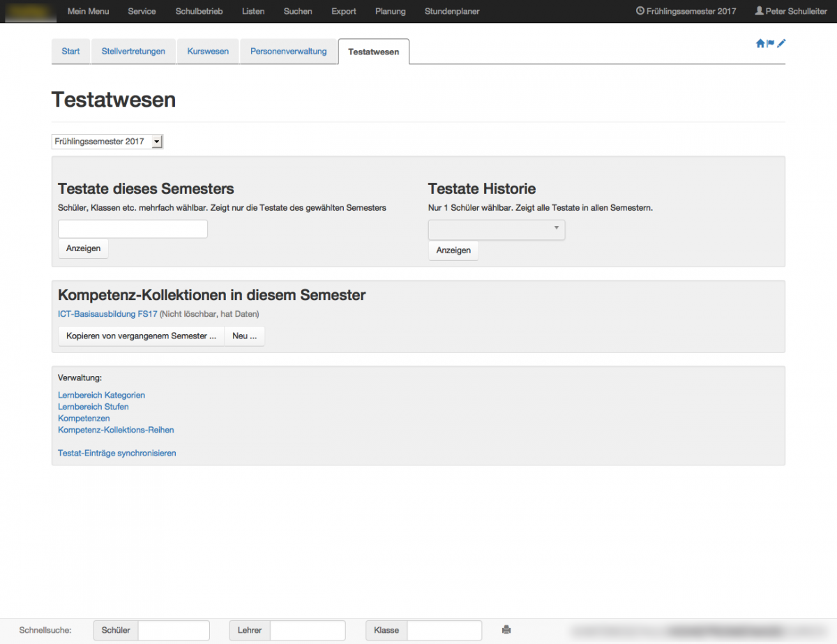Image resolution: width=837 pixels, height=644 pixels.
Task: Click the home icon at top right
Action: 760,43
